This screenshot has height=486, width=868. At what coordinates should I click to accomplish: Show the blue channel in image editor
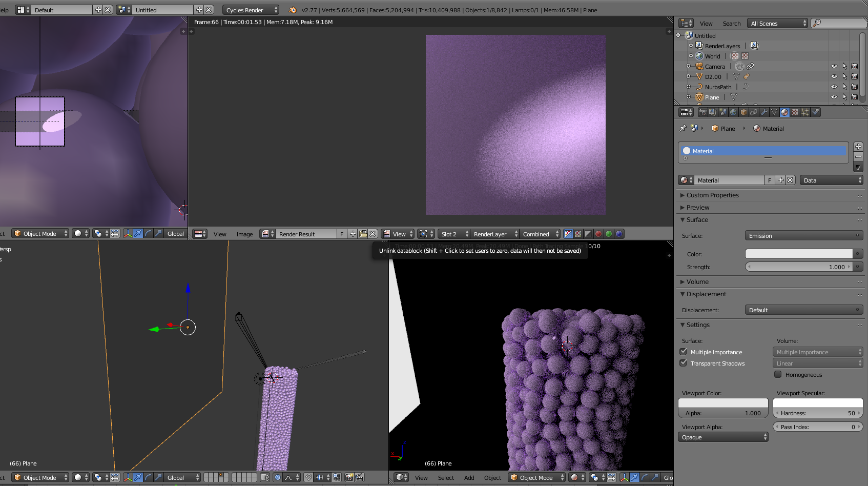619,234
